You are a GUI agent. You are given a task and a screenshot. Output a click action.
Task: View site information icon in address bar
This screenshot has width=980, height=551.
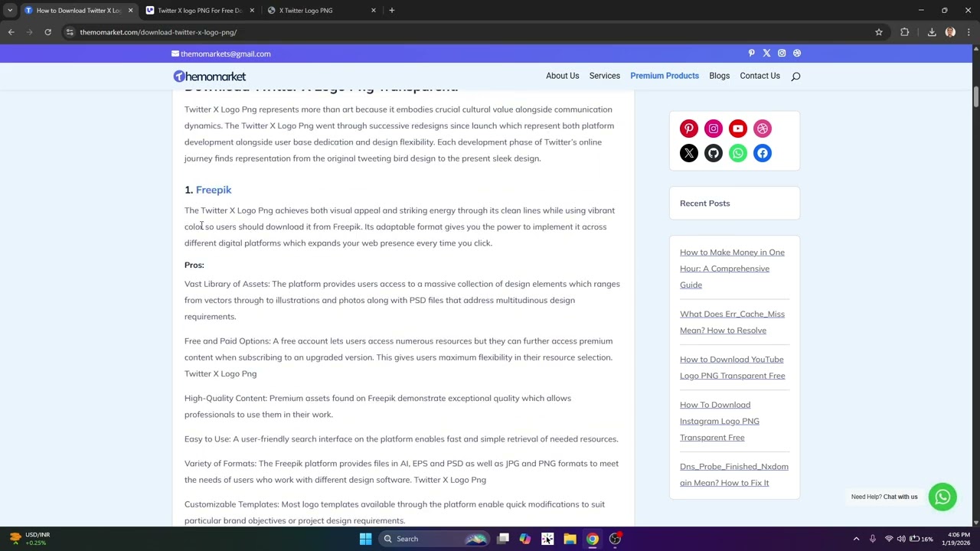(70, 32)
